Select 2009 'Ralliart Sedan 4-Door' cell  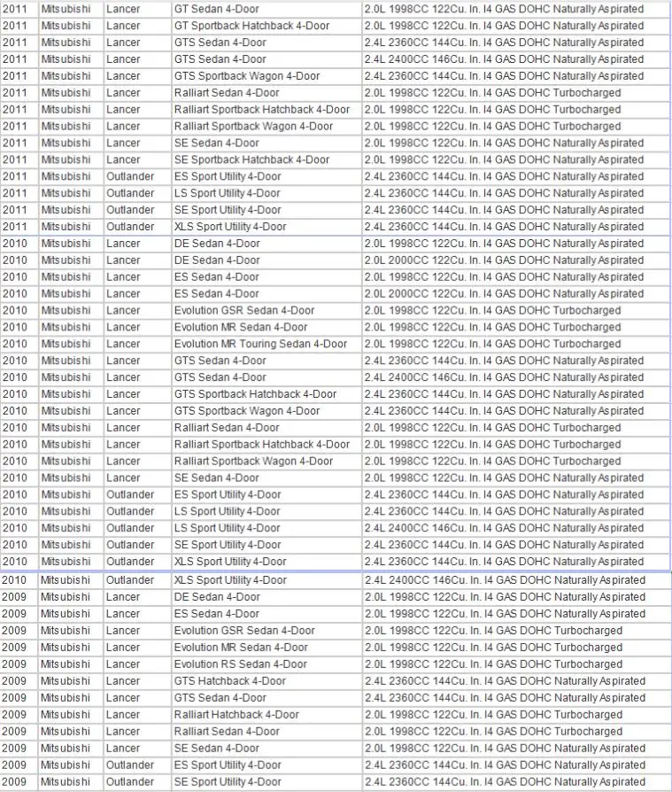click(x=266, y=731)
